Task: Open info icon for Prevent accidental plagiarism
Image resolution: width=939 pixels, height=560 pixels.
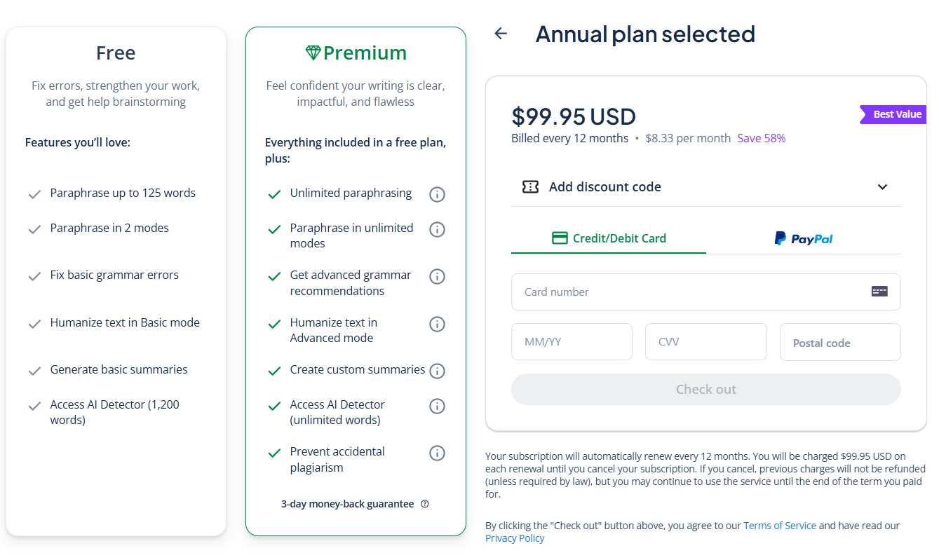Action: (437, 453)
